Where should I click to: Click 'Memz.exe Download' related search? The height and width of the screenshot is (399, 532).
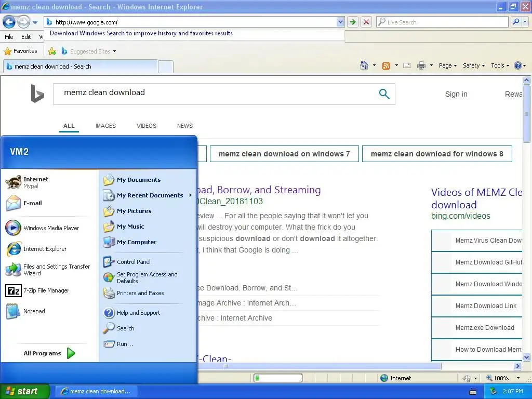point(477,328)
